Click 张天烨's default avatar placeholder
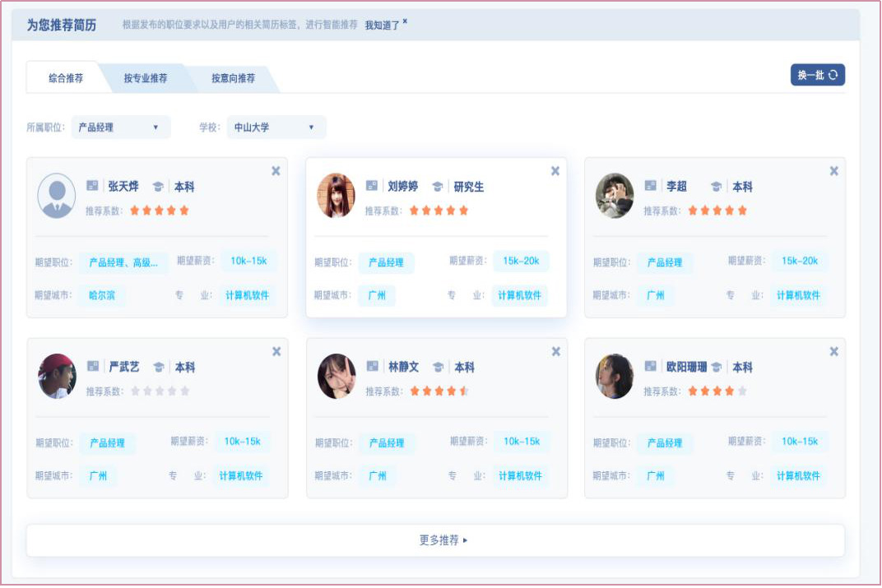The image size is (882, 588). click(x=57, y=196)
